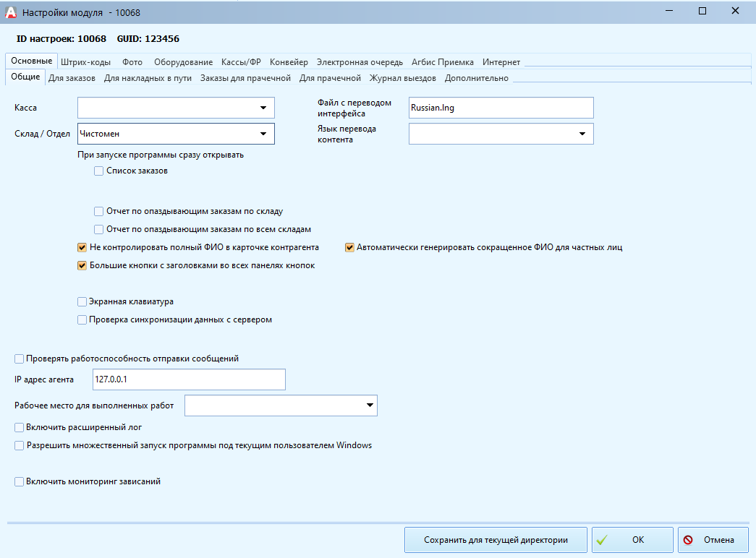Click the application logo icon in title bar

11,12
